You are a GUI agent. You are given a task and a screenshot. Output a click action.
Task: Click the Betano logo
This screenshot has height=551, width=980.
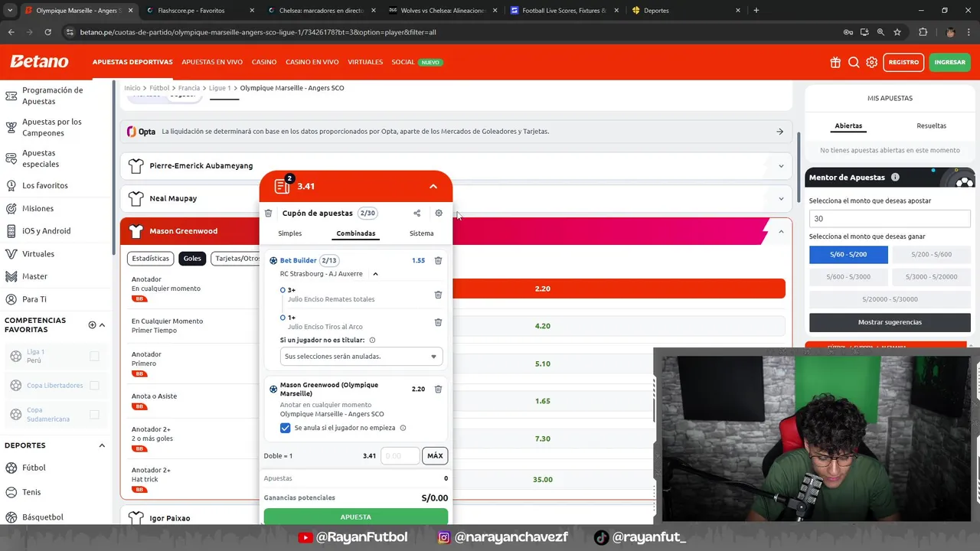(x=39, y=62)
